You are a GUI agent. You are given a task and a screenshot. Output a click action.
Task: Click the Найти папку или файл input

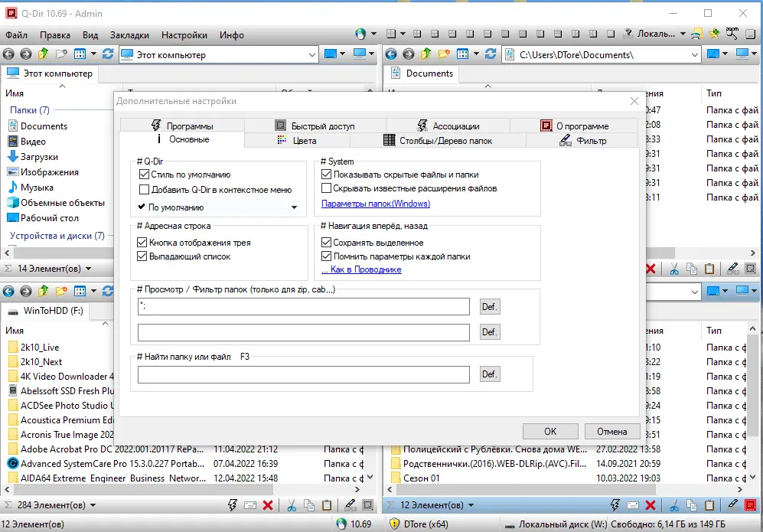304,375
